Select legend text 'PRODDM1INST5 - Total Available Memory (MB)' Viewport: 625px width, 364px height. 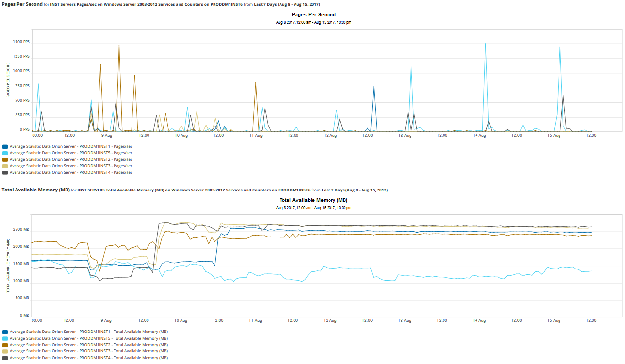[124, 338]
